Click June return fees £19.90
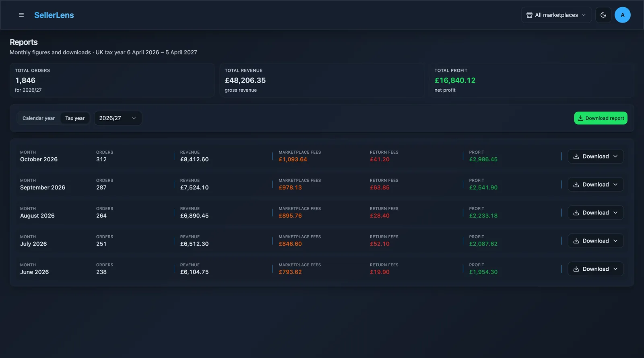This screenshot has width=644, height=358. click(380, 272)
